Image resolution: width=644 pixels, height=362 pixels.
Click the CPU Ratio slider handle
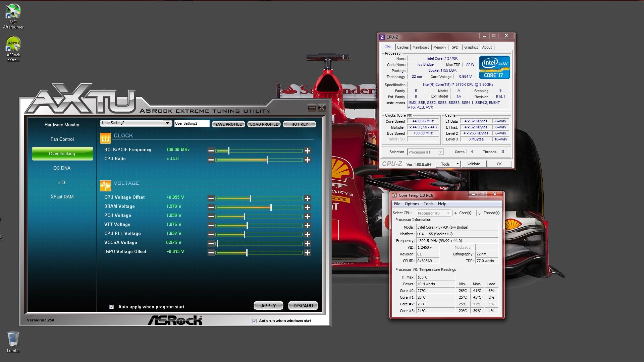pos(268,160)
